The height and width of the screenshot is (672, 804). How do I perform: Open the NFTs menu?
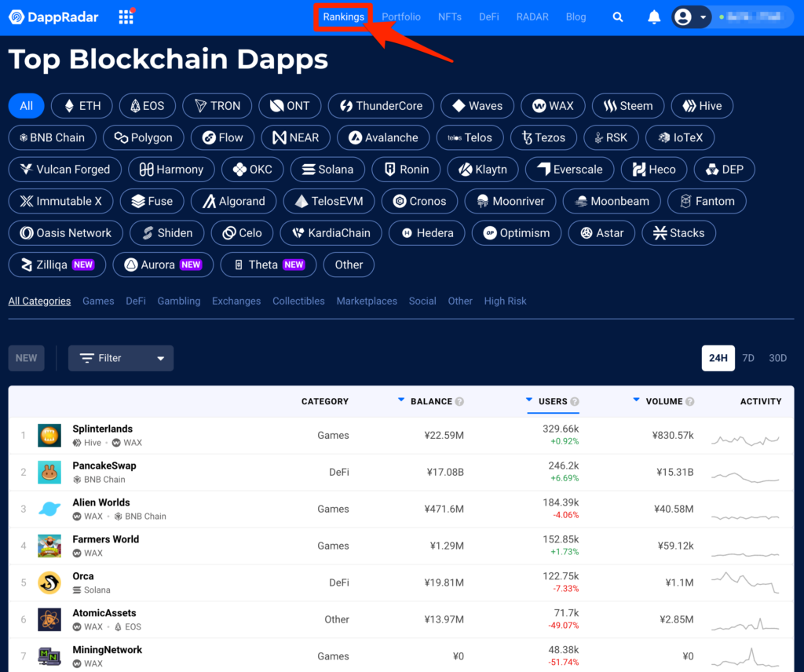(x=450, y=17)
